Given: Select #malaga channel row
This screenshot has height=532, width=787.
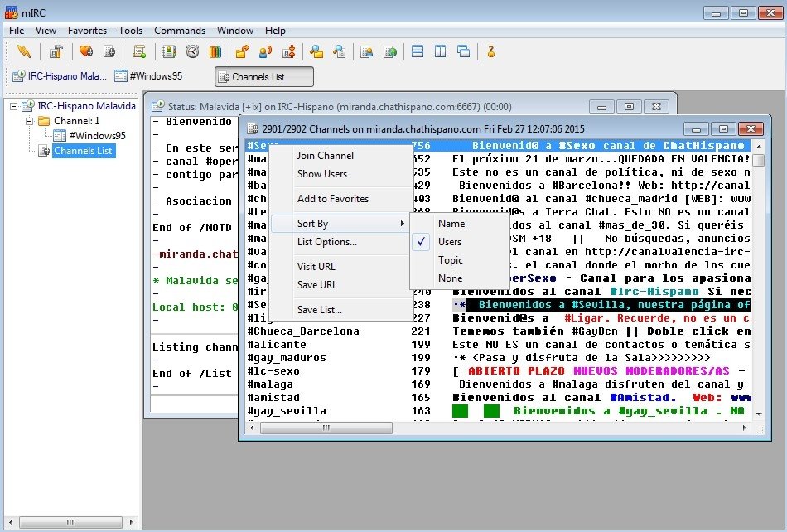Looking at the screenshot, I should pyautogui.click(x=498, y=384).
